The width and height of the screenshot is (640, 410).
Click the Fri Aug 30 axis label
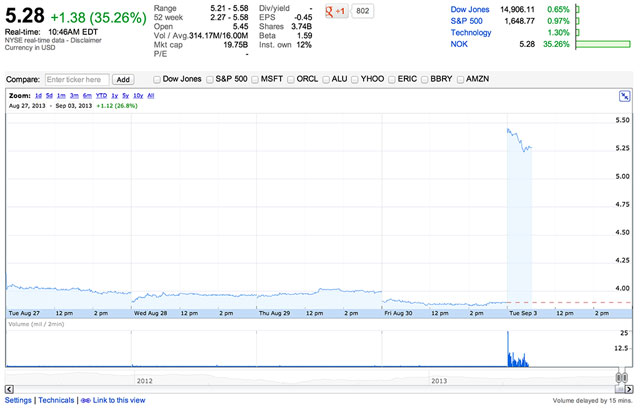[x=398, y=313]
